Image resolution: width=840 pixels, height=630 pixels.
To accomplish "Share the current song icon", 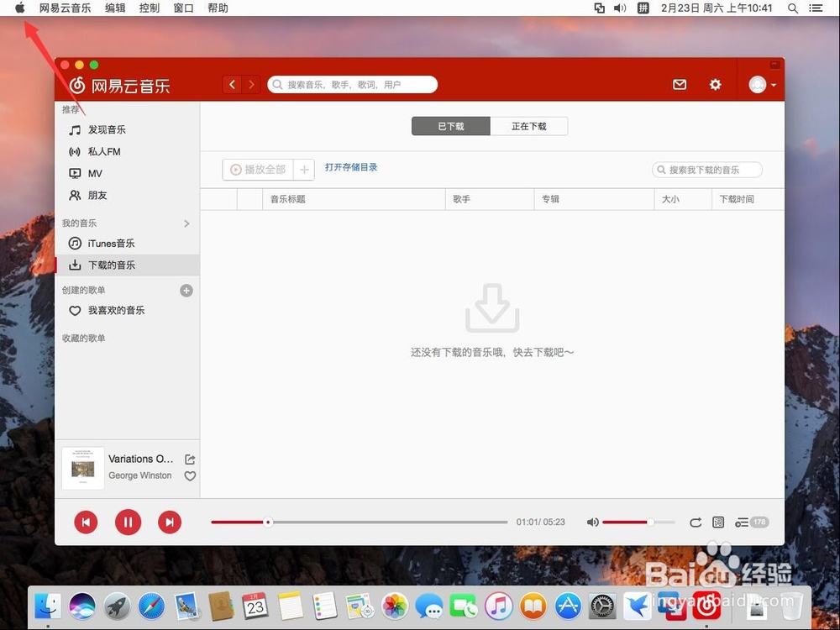I will tap(190, 459).
